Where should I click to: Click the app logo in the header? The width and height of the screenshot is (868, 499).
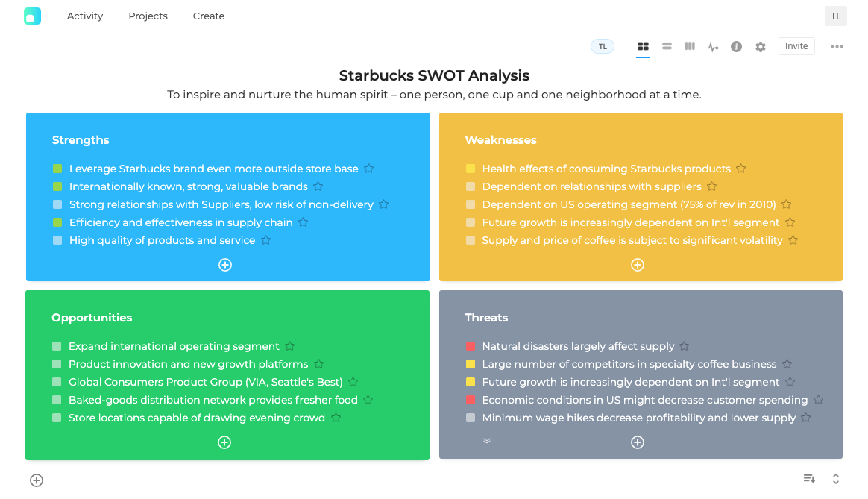(32, 15)
